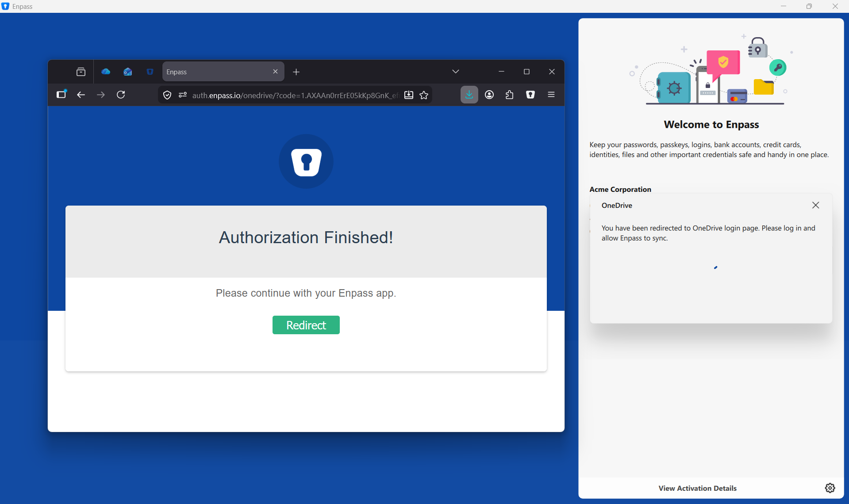Expand the list all tabs chevron
Image resolution: width=849 pixels, height=504 pixels.
tap(455, 72)
